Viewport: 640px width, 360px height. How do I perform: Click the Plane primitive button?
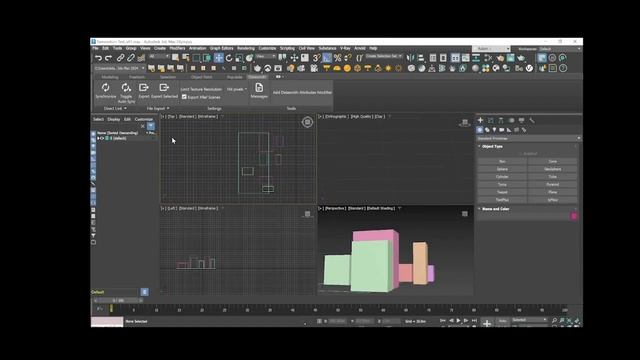[x=553, y=192]
